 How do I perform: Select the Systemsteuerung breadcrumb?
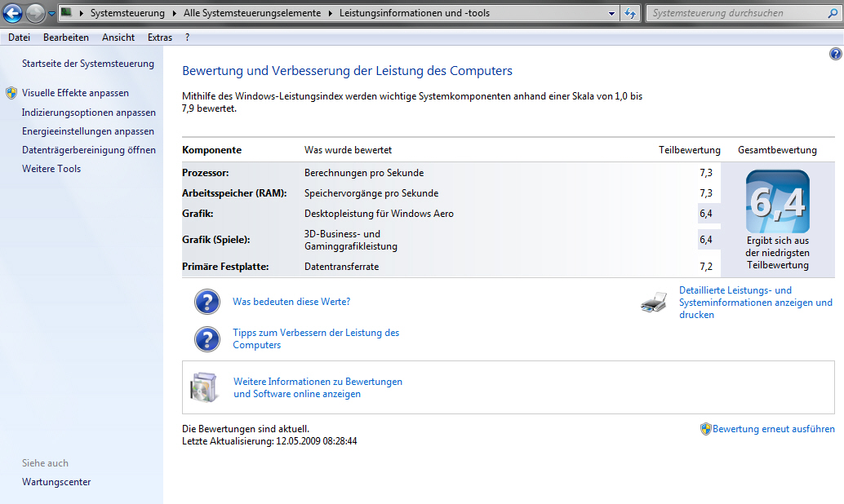tap(127, 13)
